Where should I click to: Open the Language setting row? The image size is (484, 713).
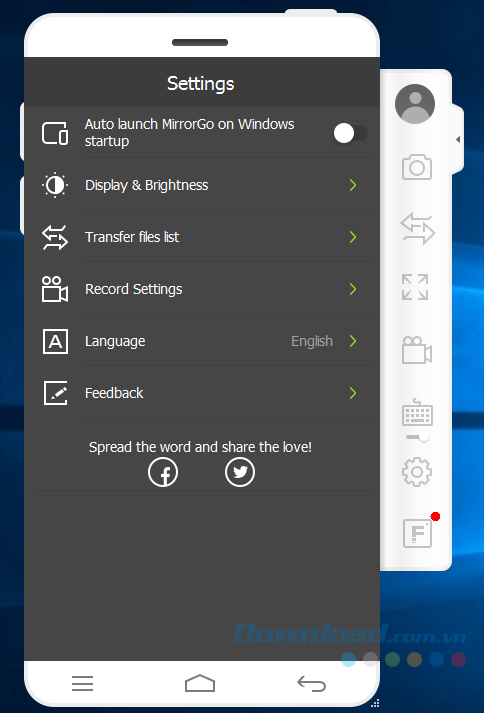[x=202, y=341]
